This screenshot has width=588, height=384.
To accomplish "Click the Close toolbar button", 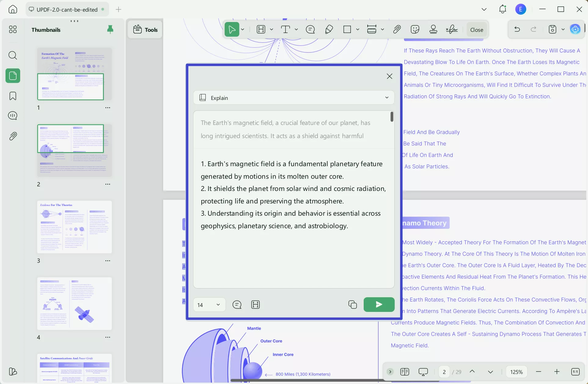I will (476, 30).
